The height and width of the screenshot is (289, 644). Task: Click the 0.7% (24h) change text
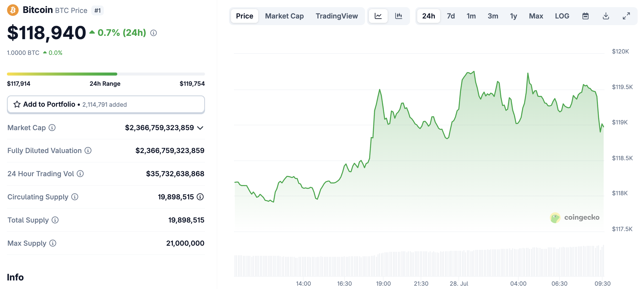pos(122,33)
